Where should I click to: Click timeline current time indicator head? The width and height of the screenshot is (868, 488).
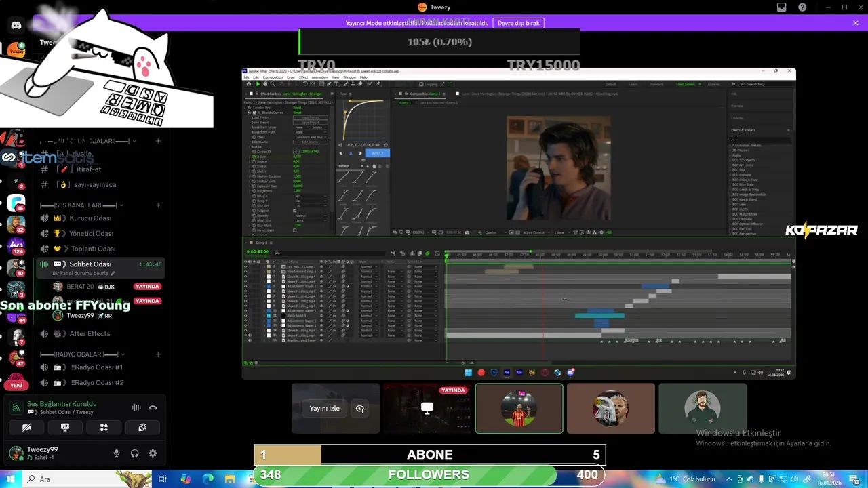click(446, 256)
